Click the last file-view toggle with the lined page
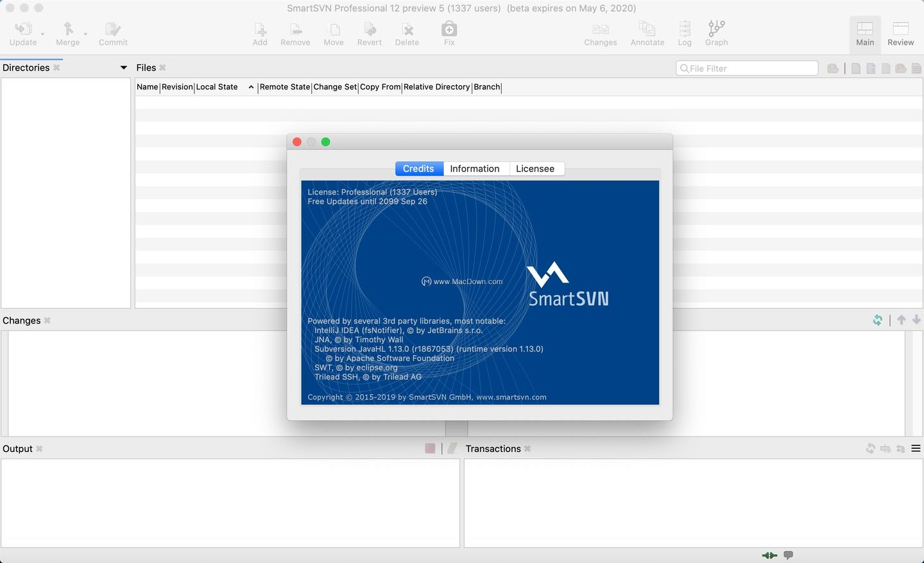Screen dimensions: 924x563 click(x=916, y=68)
